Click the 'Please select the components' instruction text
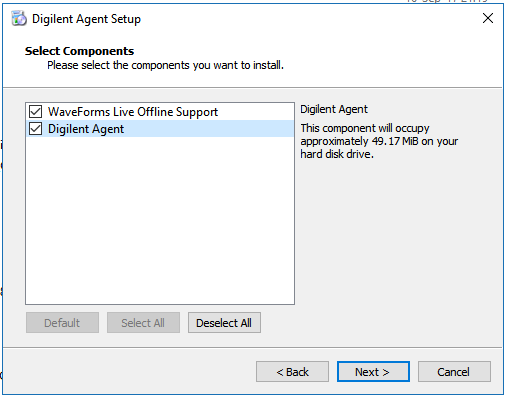 click(x=165, y=65)
